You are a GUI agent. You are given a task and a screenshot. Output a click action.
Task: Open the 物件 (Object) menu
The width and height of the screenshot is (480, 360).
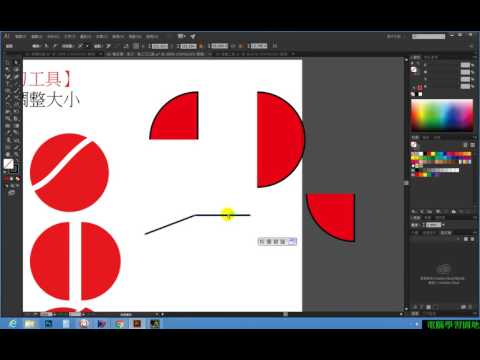53,36
